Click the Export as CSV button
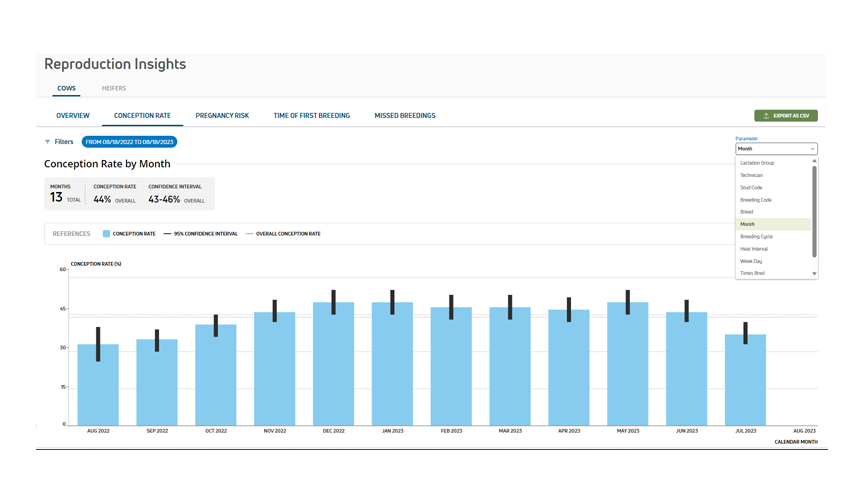Viewport: 864px width, 504px height. tap(786, 116)
